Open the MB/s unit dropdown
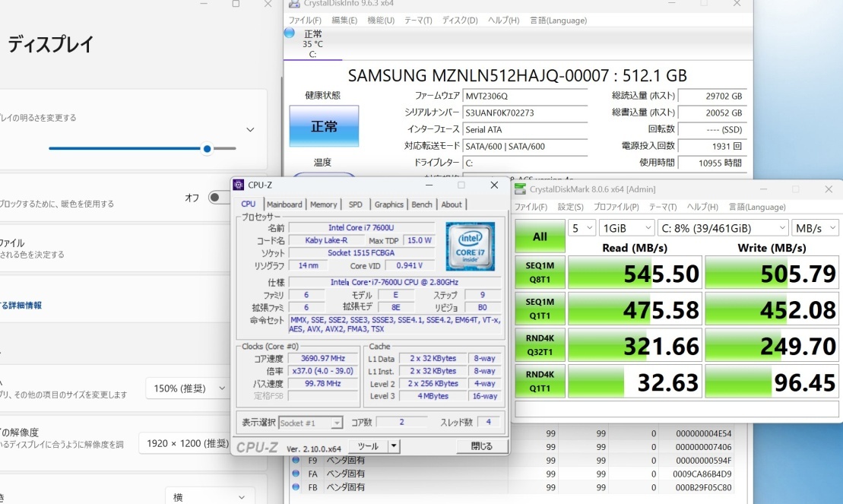Image resolution: width=843 pixels, height=504 pixels. click(815, 228)
